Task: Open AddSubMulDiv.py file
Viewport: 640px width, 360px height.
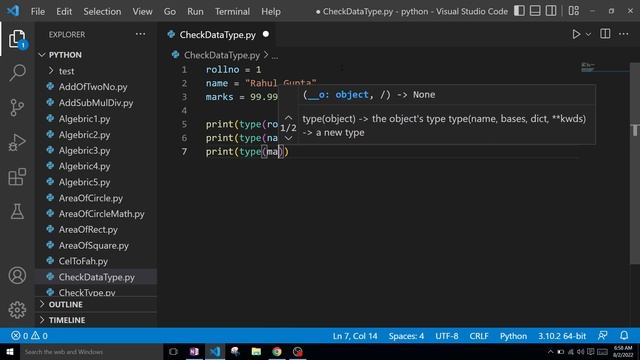Action: click(96, 103)
